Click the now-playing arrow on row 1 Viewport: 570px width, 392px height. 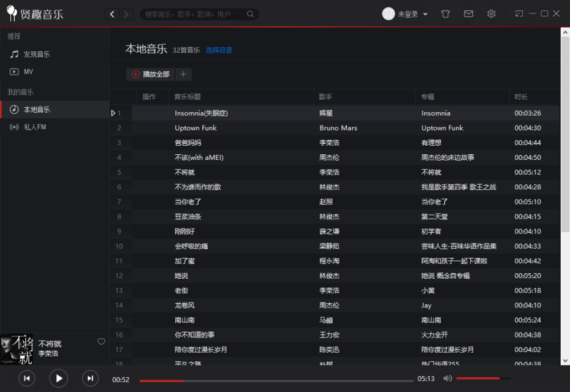click(113, 113)
